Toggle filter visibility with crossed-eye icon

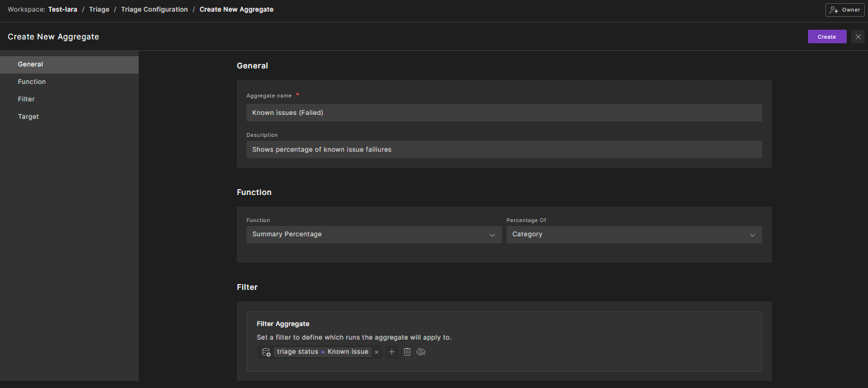tap(421, 352)
